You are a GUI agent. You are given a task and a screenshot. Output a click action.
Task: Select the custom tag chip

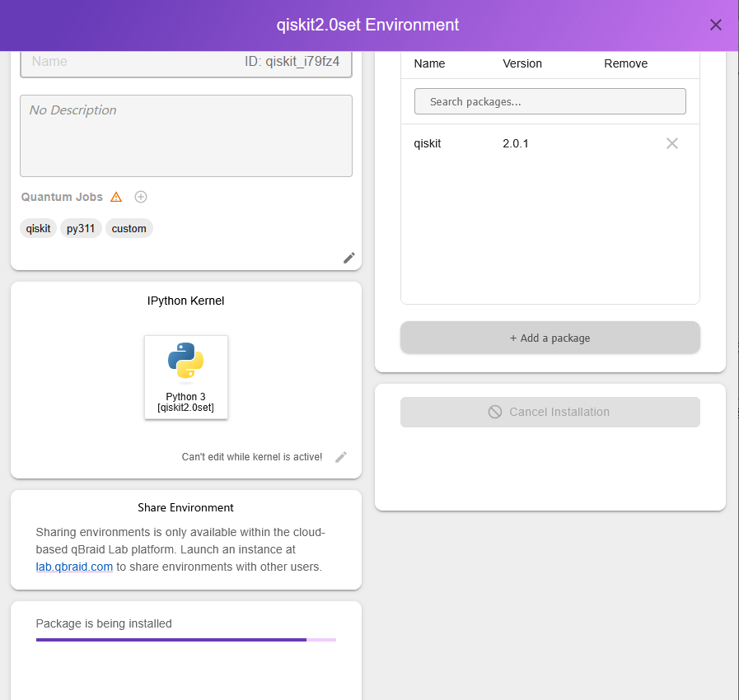click(x=129, y=228)
